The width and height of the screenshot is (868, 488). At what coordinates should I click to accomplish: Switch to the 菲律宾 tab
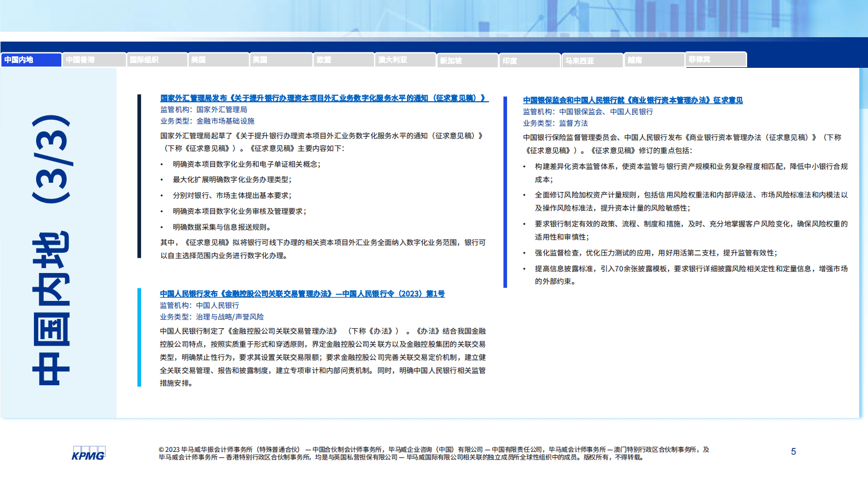click(716, 59)
